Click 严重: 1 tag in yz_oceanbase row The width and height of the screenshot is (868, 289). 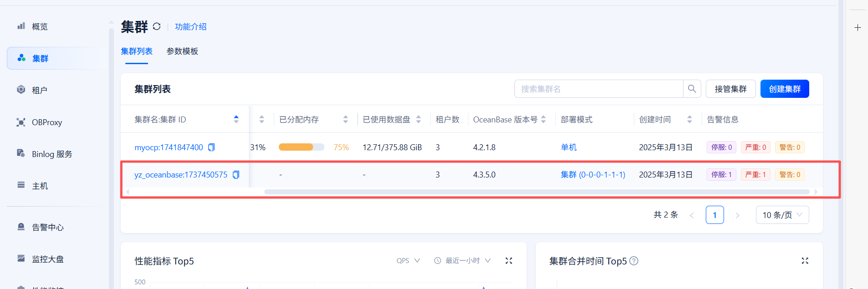(x=755, y=175)
